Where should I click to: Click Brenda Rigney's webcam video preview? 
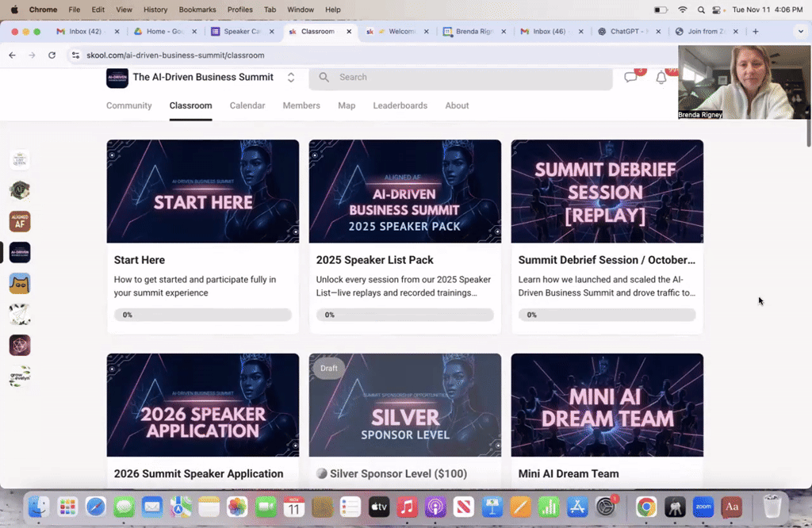[743, 82]
